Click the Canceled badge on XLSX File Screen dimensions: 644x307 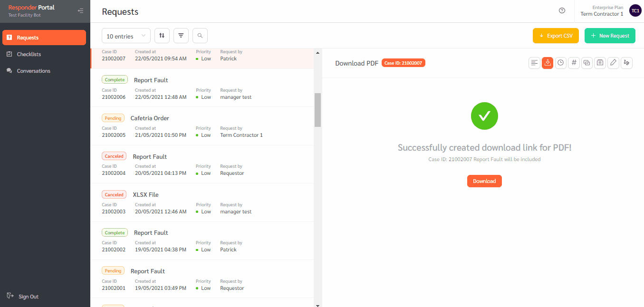pyautogui.click(x=114, y=194)
